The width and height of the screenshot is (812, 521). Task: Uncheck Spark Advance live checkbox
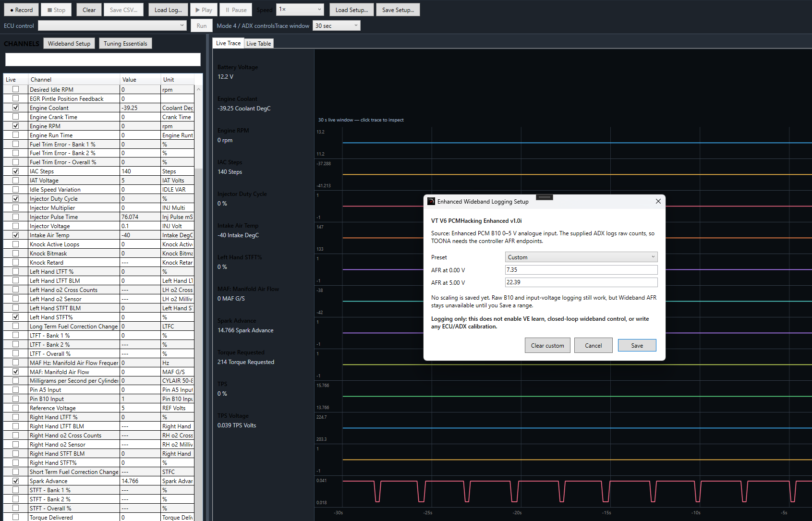[x=16, y=481]
